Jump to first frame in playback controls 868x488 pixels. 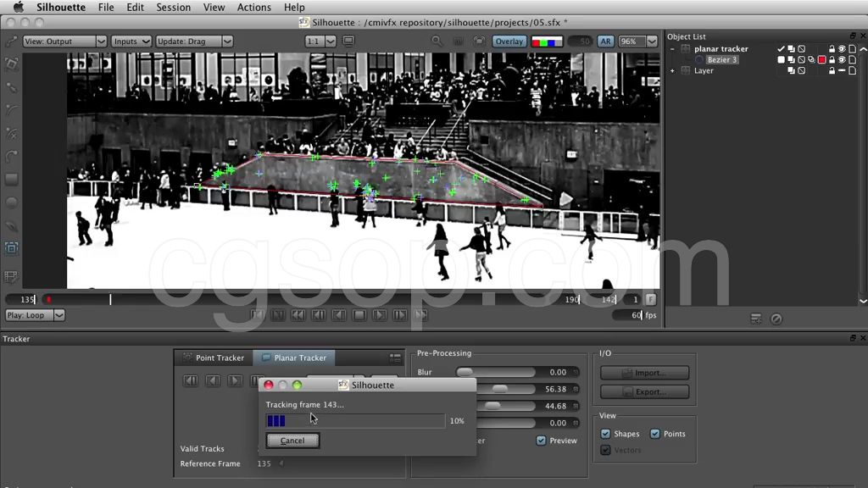[257, 315]
